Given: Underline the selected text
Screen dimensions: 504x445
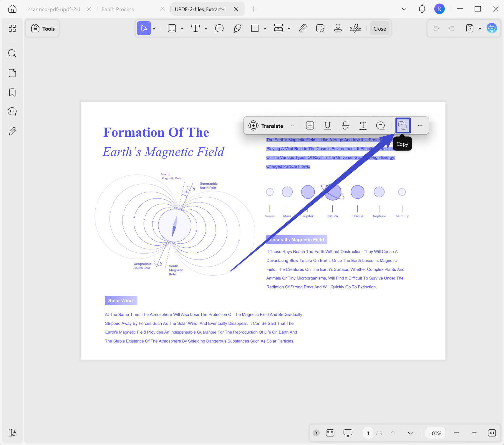Looking at the screenshot, I should click(x=328, y=125).
